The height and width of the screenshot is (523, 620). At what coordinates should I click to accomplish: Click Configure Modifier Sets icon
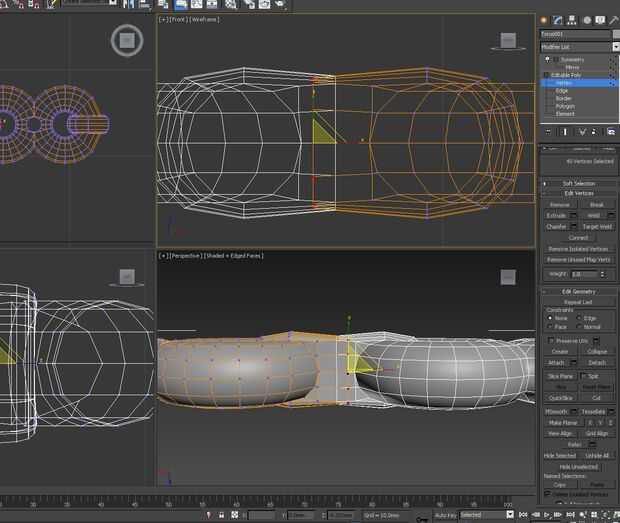click(611, 131)
